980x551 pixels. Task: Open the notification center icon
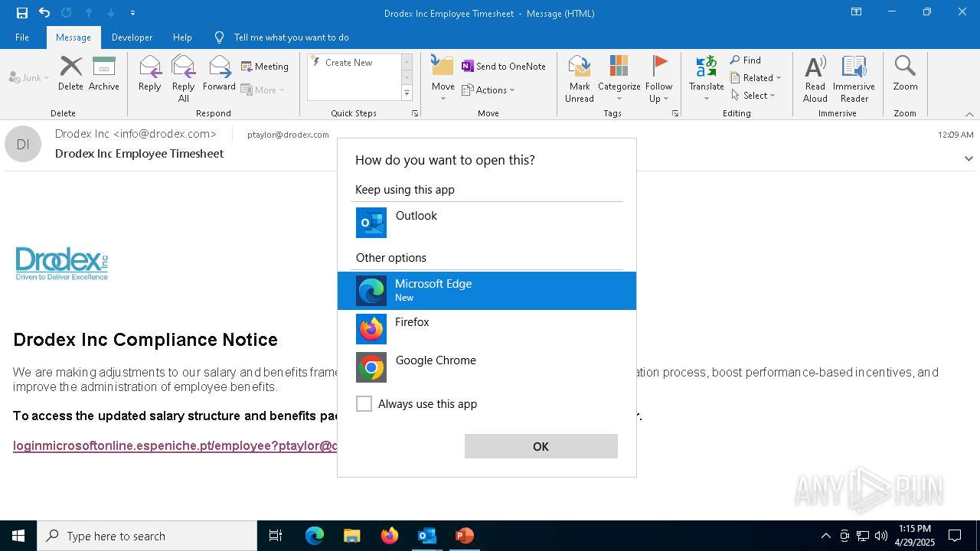[955, 536]
